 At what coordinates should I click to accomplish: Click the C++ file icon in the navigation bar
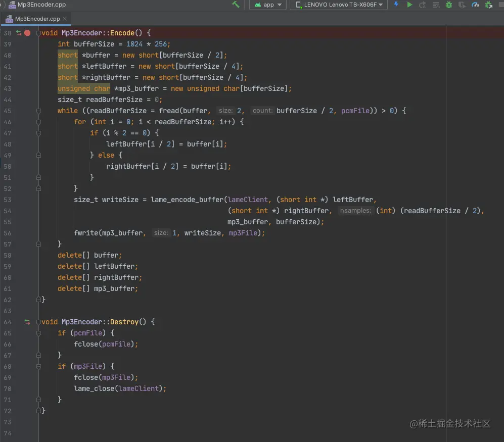[x=12, y=5]
